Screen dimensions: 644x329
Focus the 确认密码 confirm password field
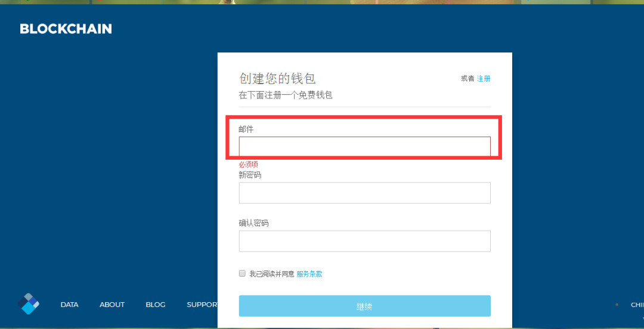click(x=365, y=241)
